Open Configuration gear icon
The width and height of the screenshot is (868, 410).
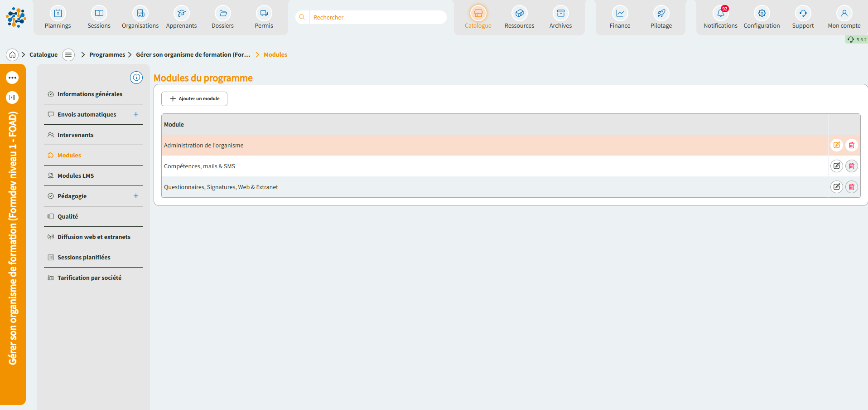[762, 14]
